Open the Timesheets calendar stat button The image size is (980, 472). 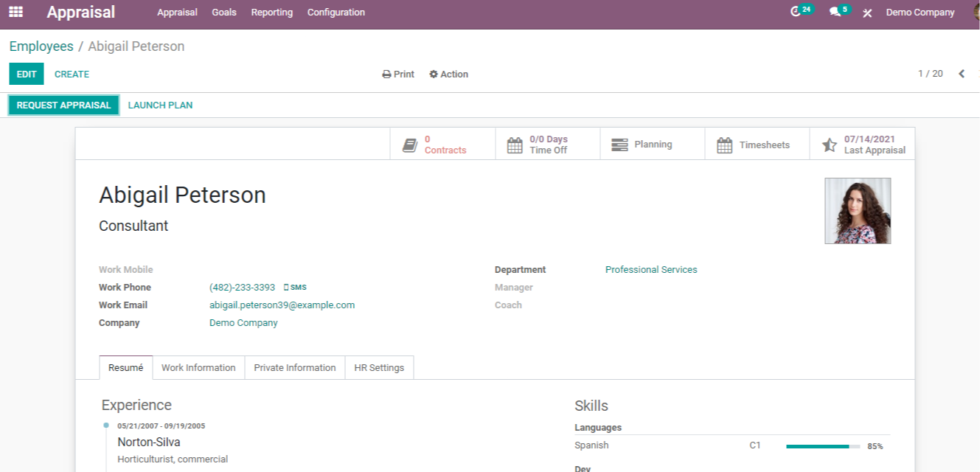757,145
